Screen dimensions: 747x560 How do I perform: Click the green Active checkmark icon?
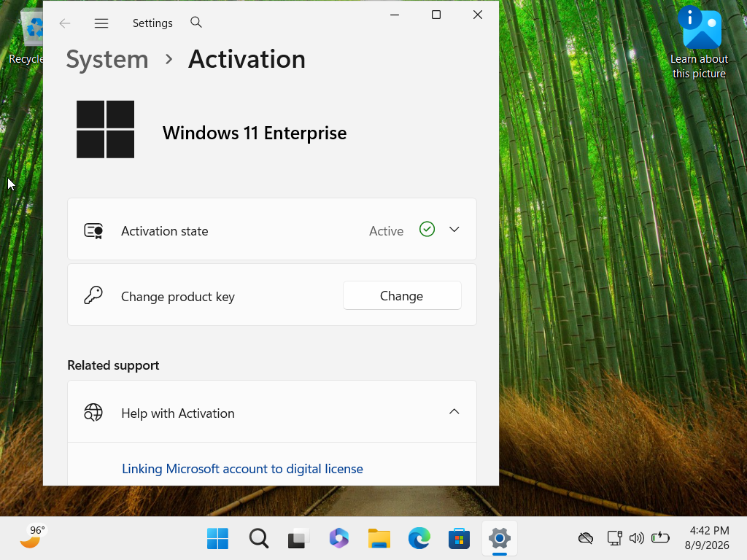tap(427, 230)
